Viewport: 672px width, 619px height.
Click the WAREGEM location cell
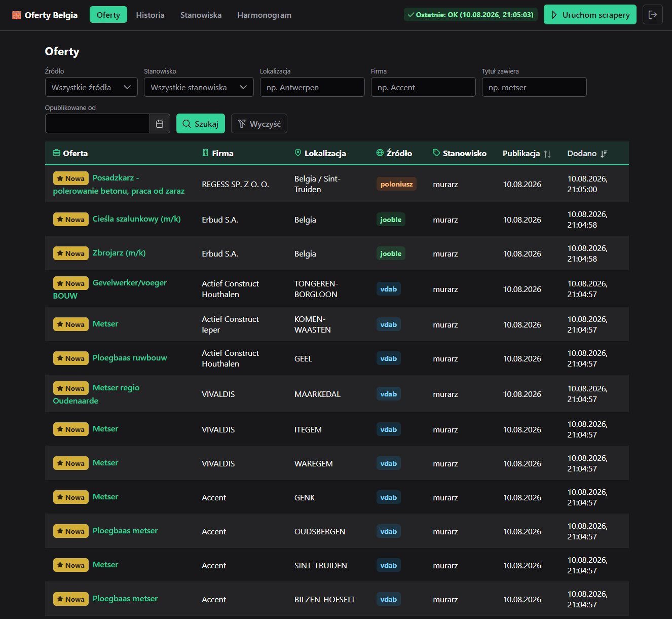pos(314,463)
